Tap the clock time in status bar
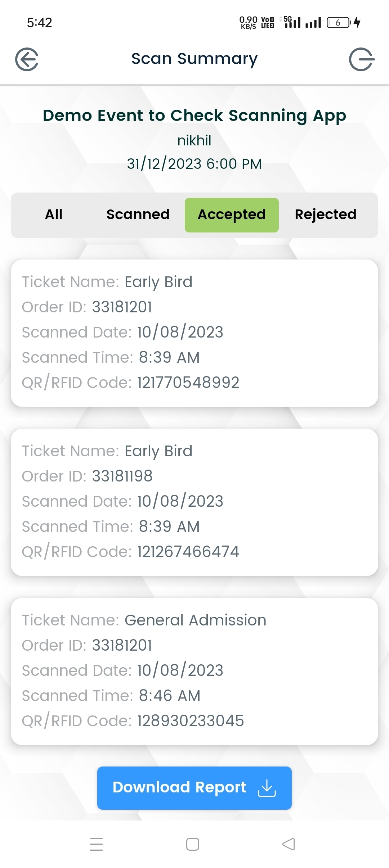The width and height of the screenshot is (389, 868). (x=40, y=23)
